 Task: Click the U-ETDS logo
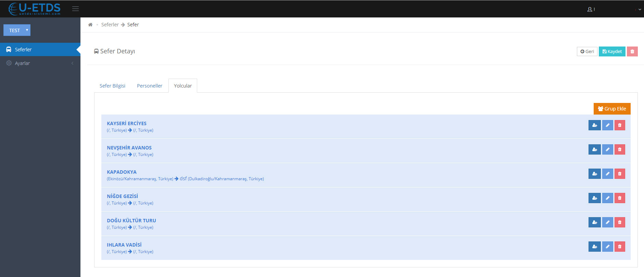[35, 9]
